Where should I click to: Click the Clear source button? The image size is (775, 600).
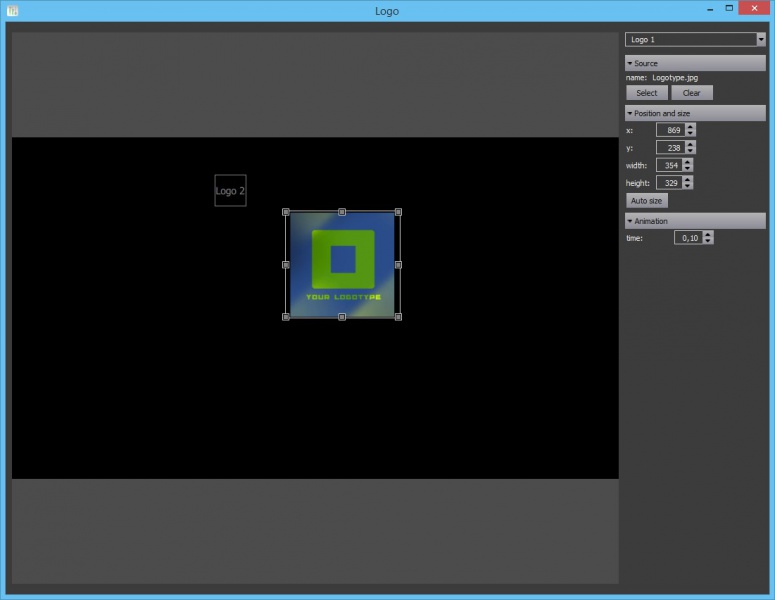tap(691, 93)
